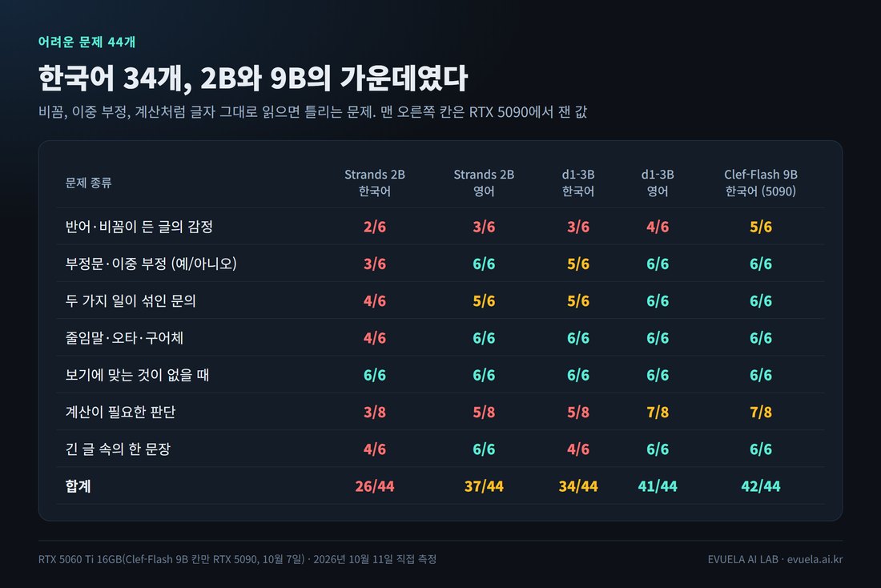
Task: Click the subtitle beginning '비꼼, 이중 부정'
Action: point(312,112)
